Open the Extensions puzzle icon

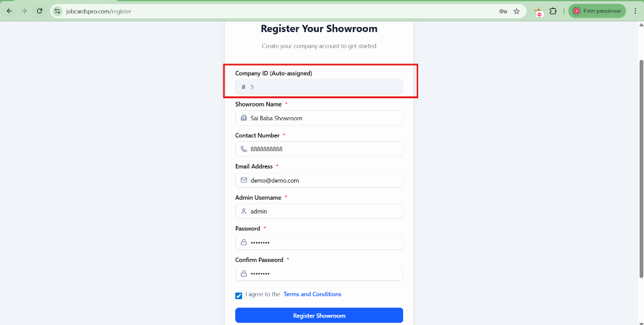pyautogui.click(x=553, y=11)
